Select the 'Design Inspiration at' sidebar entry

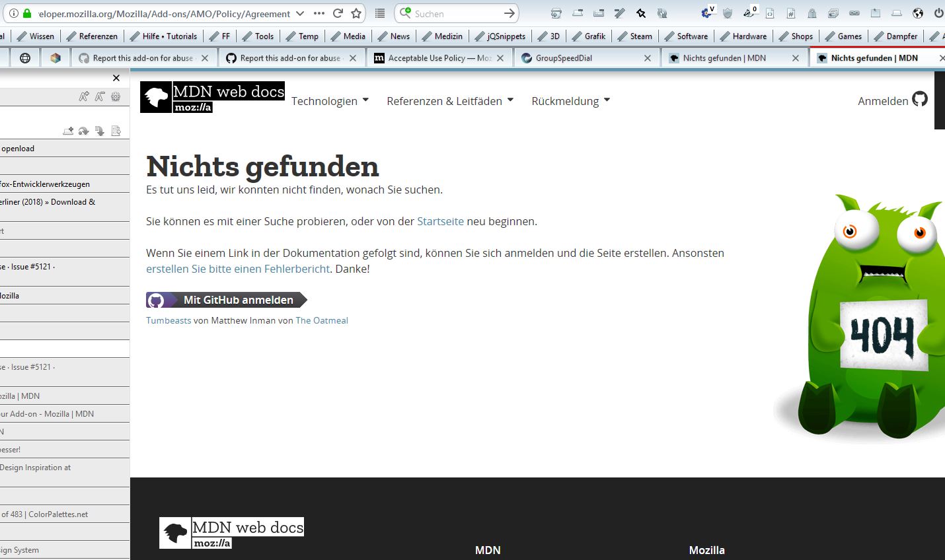(65, 472)
